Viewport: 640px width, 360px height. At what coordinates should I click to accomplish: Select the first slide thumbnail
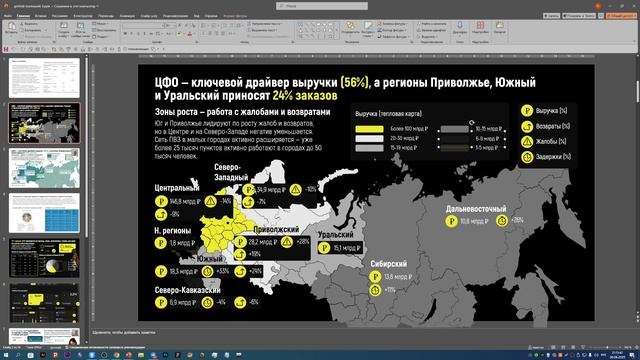[44, 78]
